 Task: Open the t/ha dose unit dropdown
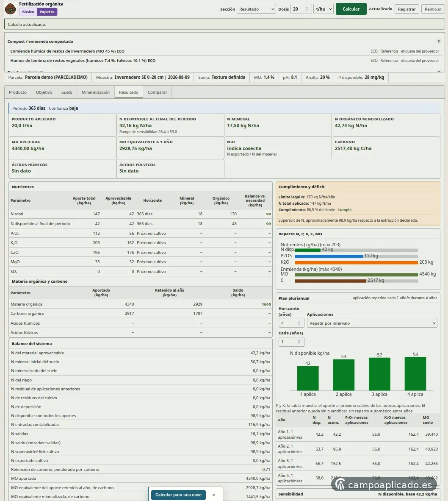coord(324,9)
